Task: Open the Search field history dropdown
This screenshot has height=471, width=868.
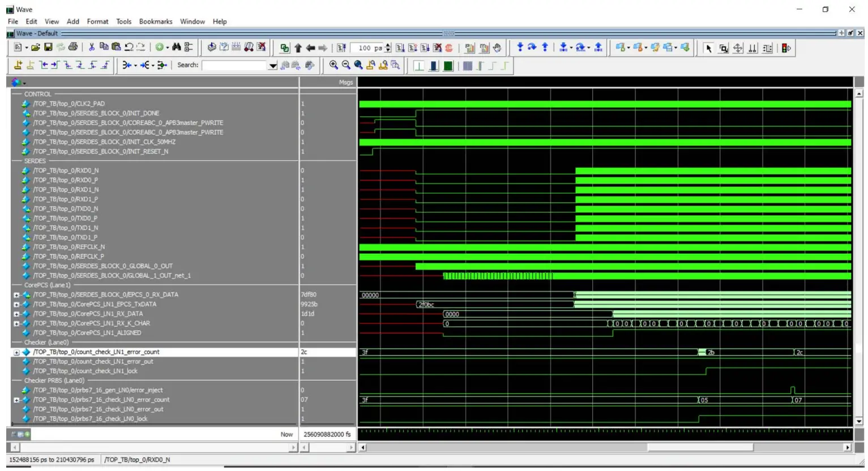Action: [272, 65]
